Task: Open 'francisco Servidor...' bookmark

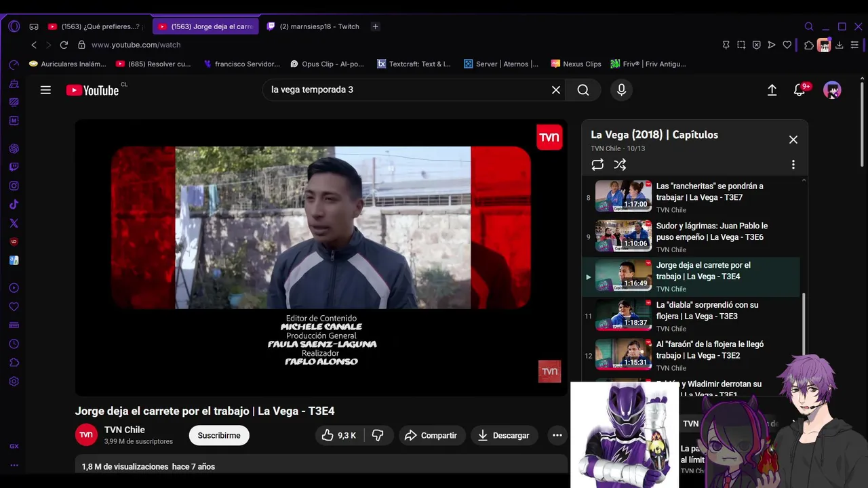Action: [241, 64]
